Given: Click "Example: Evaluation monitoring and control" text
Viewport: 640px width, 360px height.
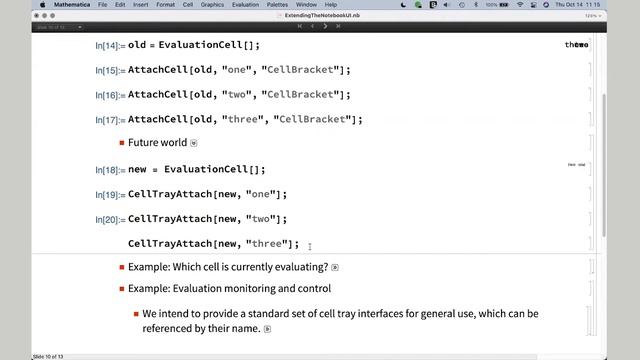Looking at the screenshot, I should (x=229, y=289).
